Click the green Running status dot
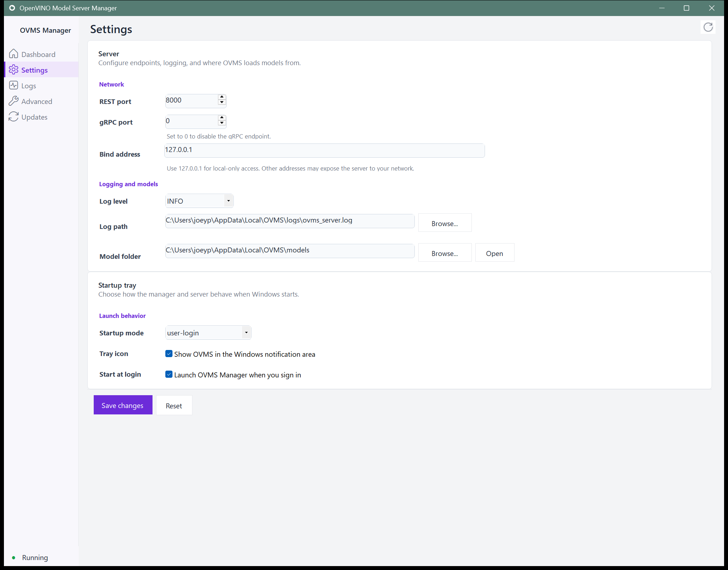Viewport: 728px width, 570px height. point(14,558)
